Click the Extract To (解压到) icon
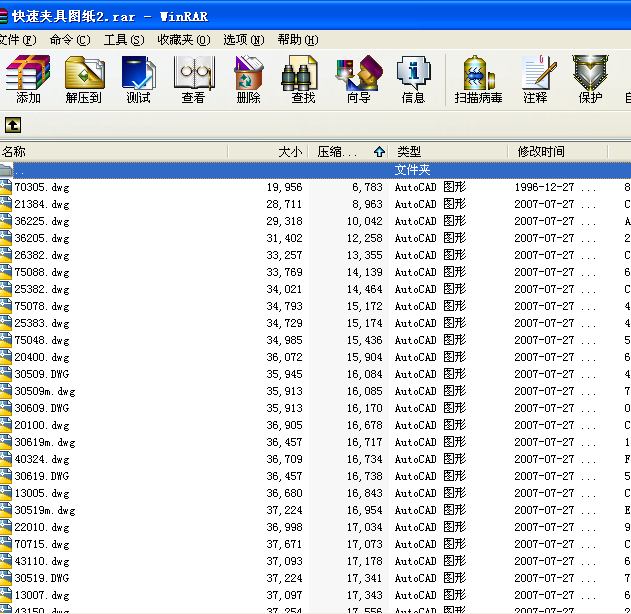Image resolution: width=631 pixels, height=614 pixels. click(84, 78)
